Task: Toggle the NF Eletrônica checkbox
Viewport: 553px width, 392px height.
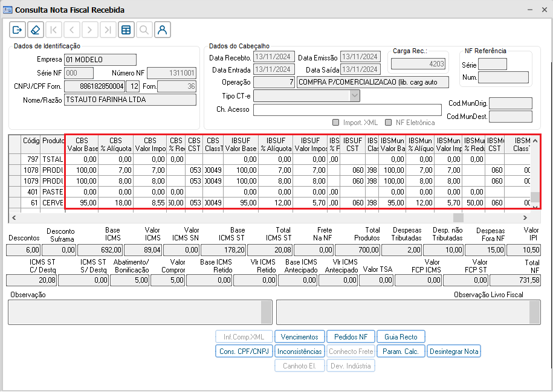Action: tap(388, 123)
